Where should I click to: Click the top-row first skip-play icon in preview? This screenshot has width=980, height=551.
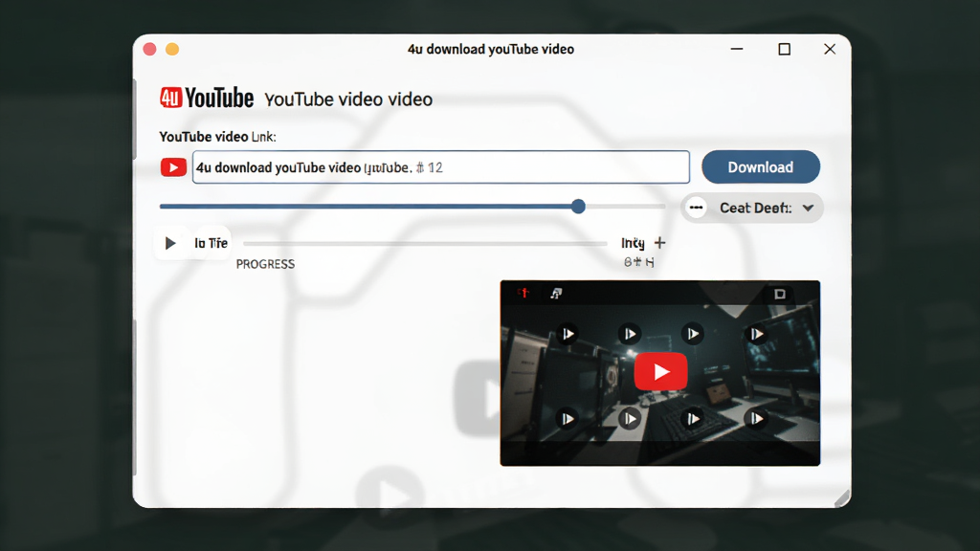click(567, 334)
